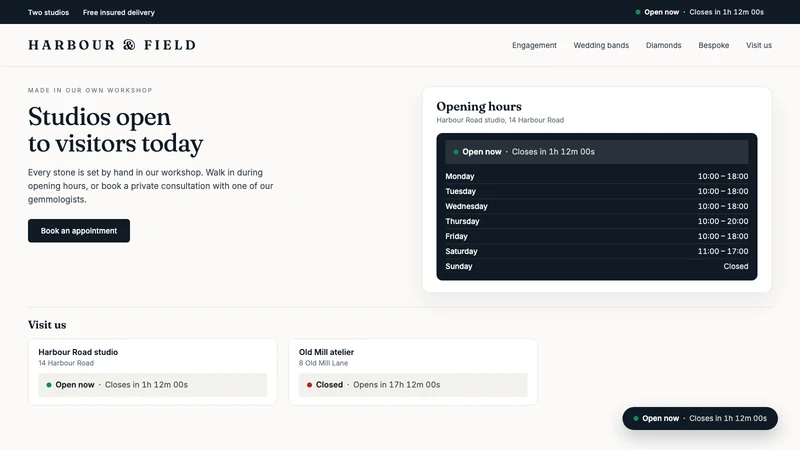This screenshot has width=800, height=450.
Task: Select the Thursday 10:00 – 20:00 row
Action: [x=597, y=221]
